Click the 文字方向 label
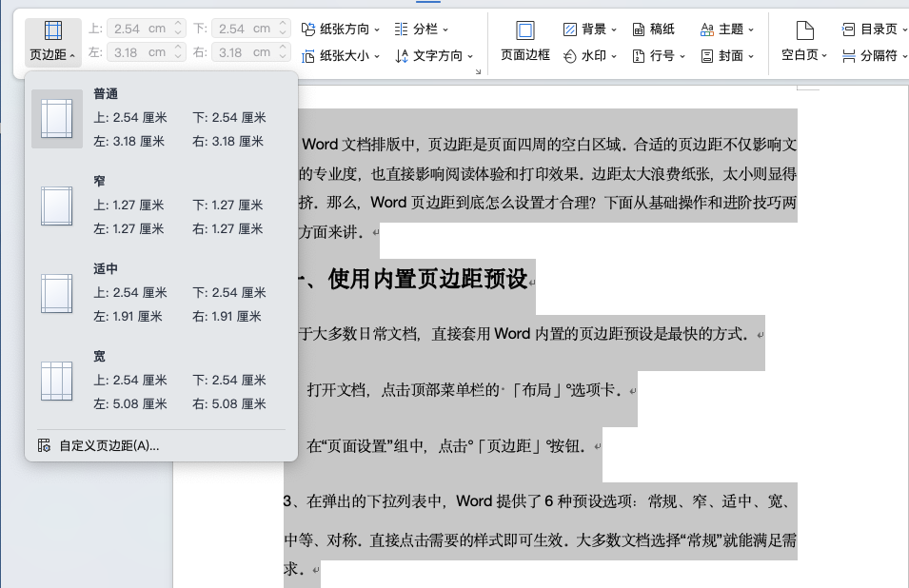The height and width of the screenshot is (588, 909). tap(438, 55)
